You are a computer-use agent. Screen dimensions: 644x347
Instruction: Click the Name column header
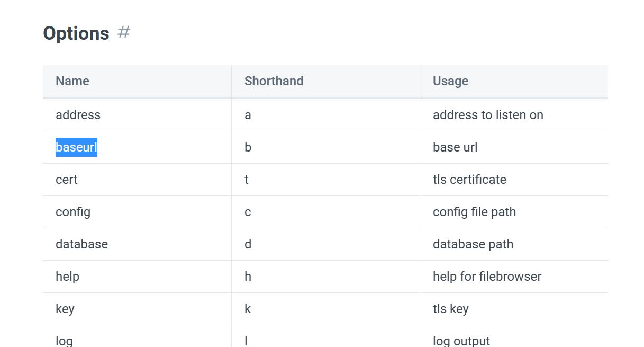pyautogui.click(x=72, y=81)
